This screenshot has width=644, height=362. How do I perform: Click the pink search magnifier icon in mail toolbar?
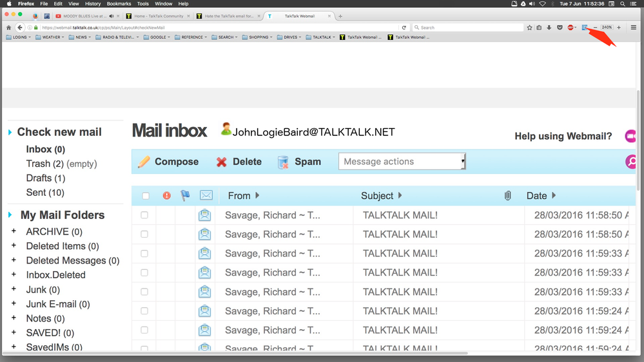point(631,162)
